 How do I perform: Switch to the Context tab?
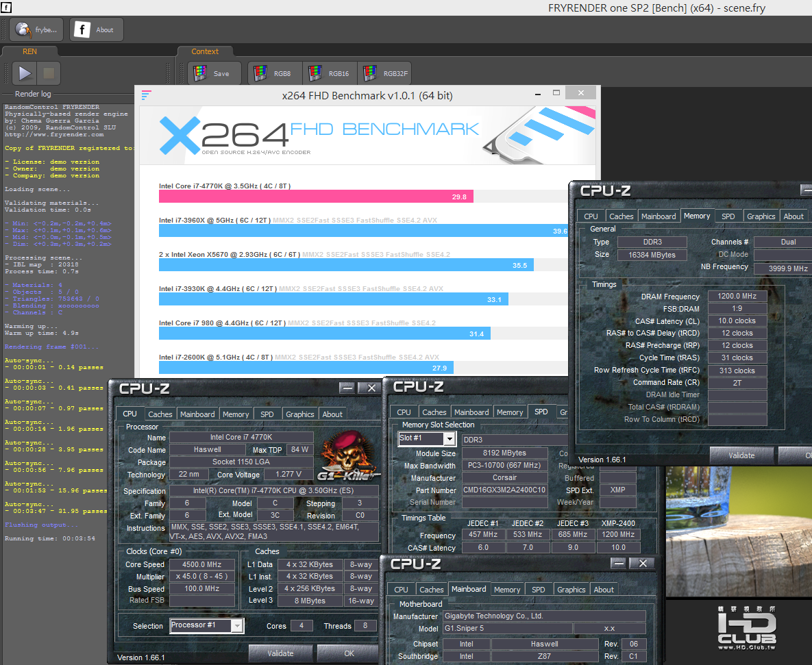[x=205, y=51]
